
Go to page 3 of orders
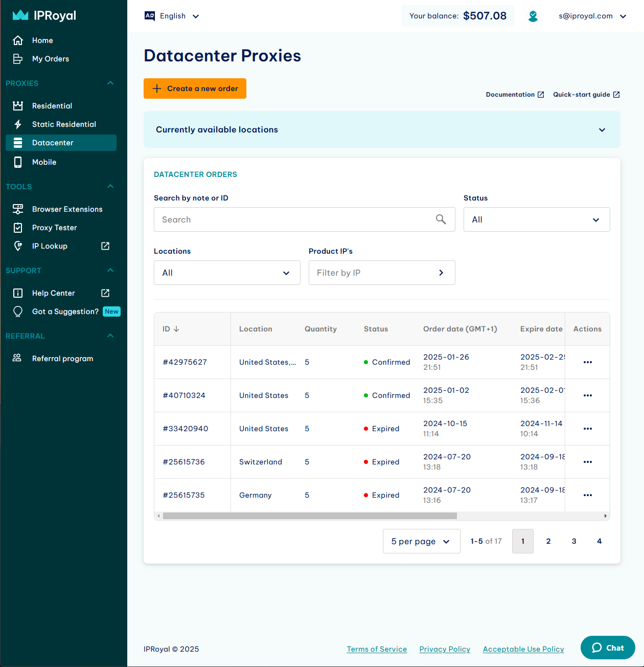click(x=574, y=541)
